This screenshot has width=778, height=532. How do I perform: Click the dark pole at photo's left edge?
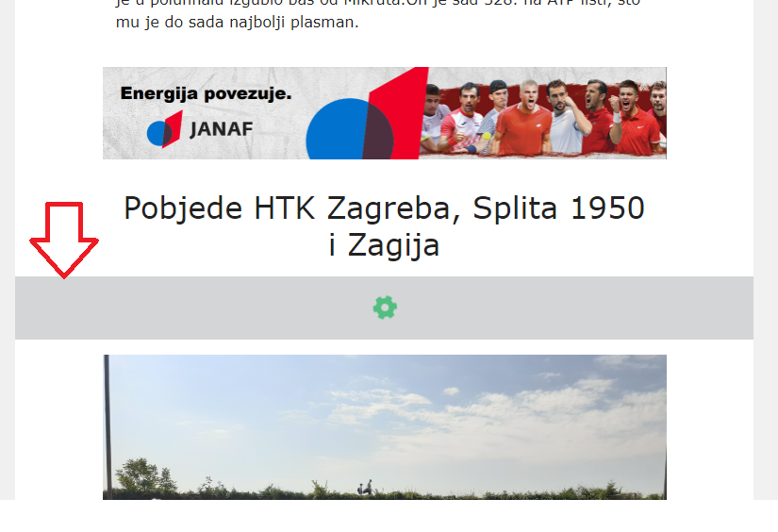tap(108, 426)
